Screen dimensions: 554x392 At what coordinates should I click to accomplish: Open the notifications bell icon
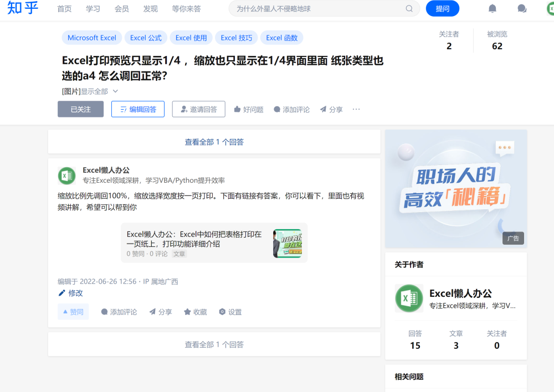click(x=492, y=8)
